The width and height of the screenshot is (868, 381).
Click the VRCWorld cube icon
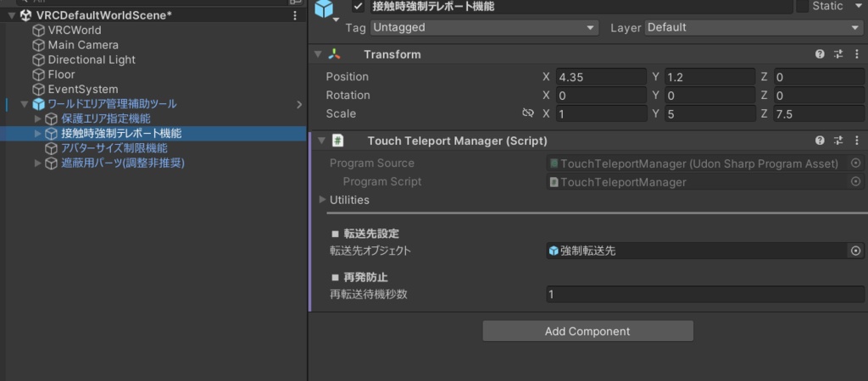click(39, 30)
